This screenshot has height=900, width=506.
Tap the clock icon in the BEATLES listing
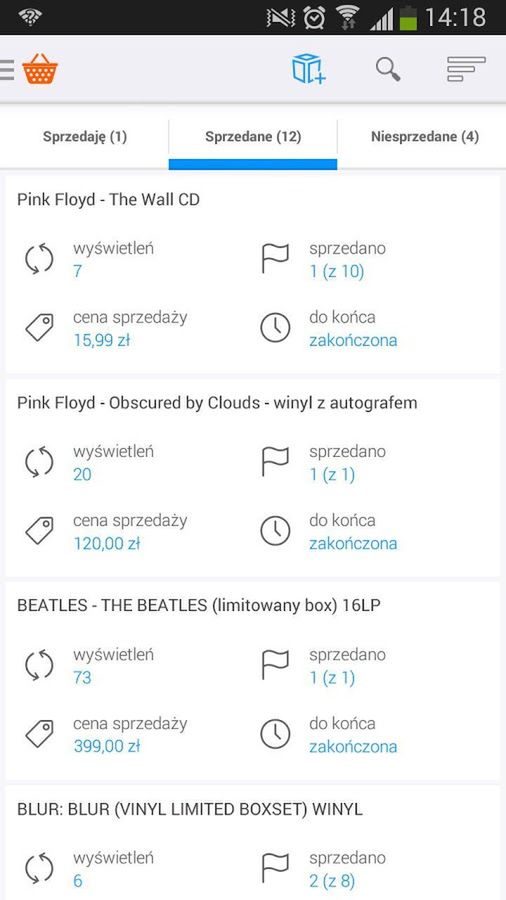[x=275, y=734]
